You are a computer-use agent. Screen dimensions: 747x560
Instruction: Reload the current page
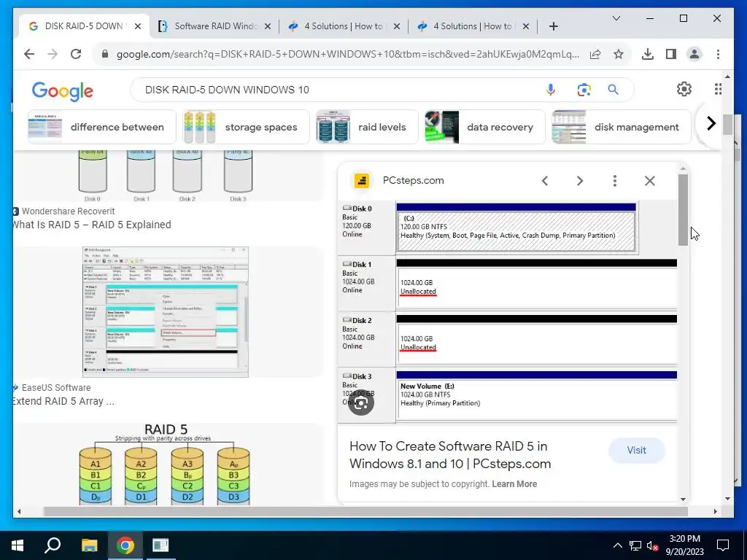[76, 54]
